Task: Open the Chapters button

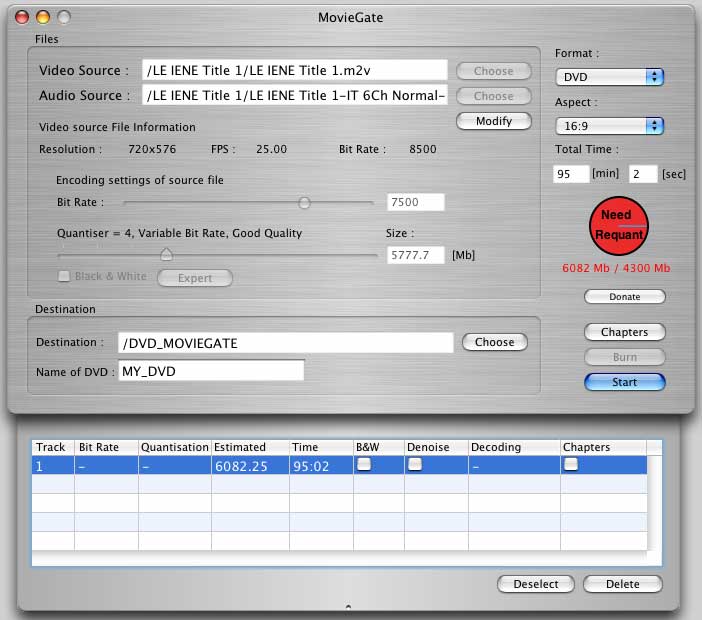Action: click(x=624, y=332)
